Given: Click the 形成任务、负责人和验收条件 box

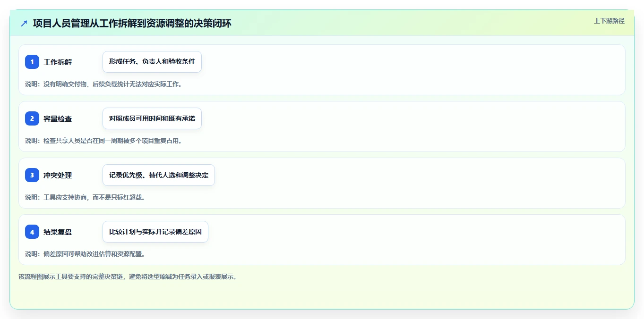Looking at the screenshot, I should point(152,62).
